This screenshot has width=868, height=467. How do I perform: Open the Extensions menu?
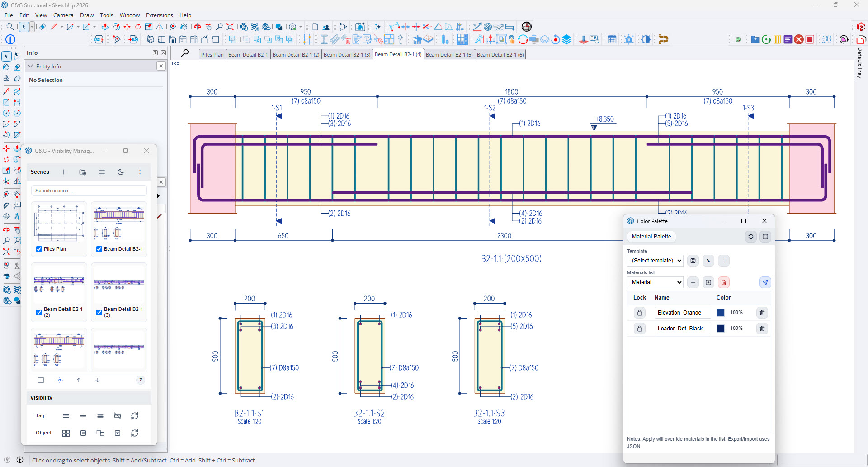[x=159, y=15]
